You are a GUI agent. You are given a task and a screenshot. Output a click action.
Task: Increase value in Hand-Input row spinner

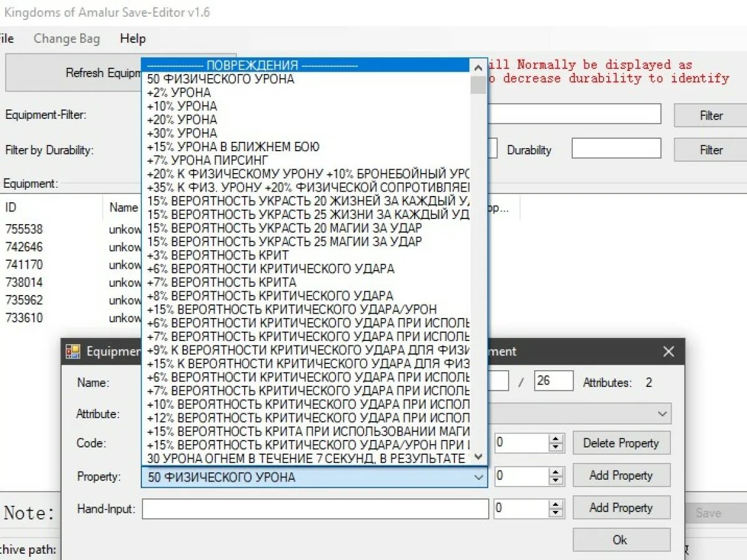click(555, 504)
